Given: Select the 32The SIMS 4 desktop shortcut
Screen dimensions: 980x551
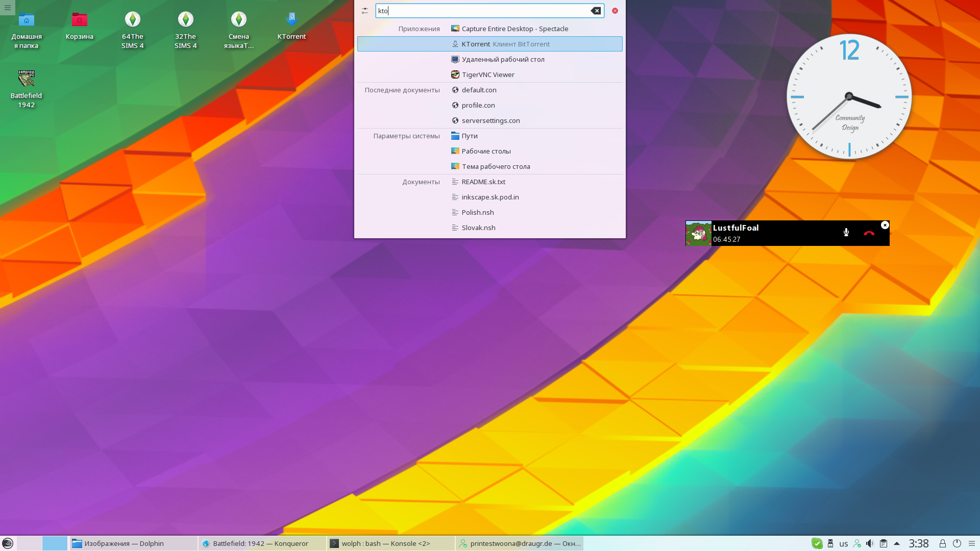Looking at the screenshot, I should pyautogui.click(x=186, y=31).
